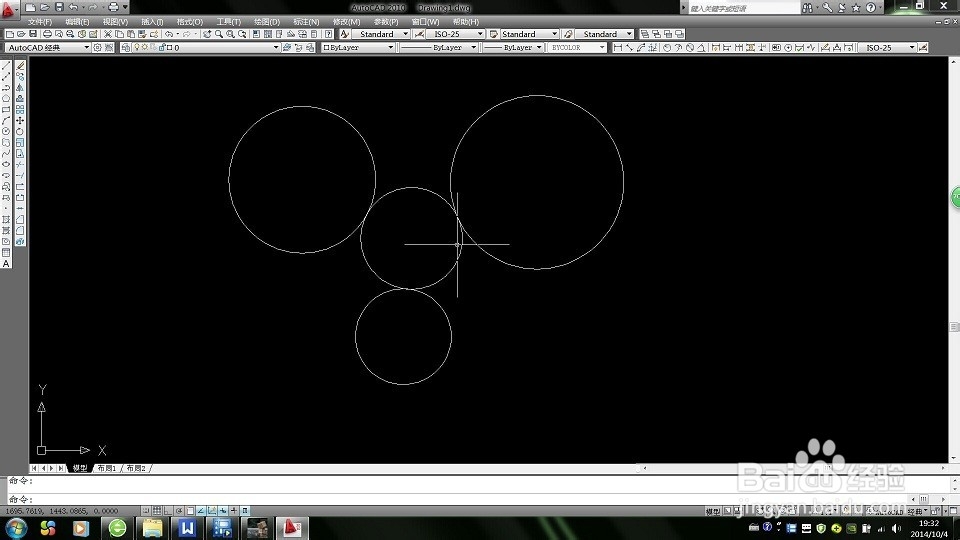Click the InfoCenter search binoculars button
Screen dimensions: 960x540
[808, 8]
